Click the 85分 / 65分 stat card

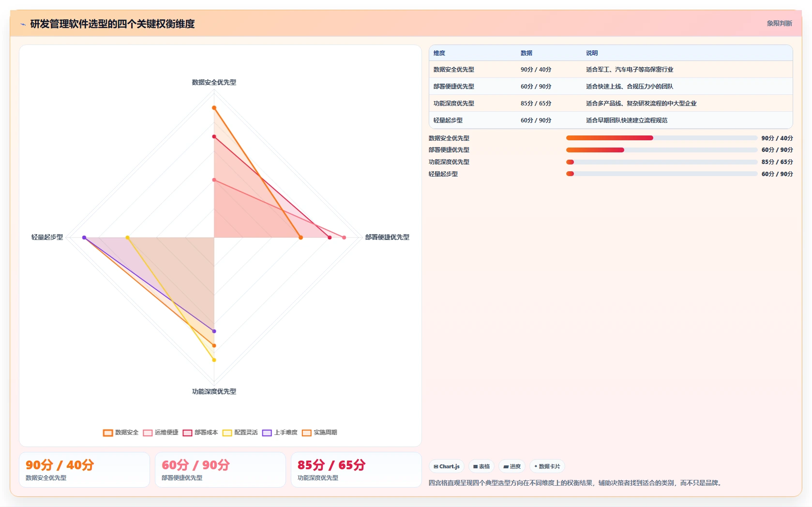[x=356, y=470]
